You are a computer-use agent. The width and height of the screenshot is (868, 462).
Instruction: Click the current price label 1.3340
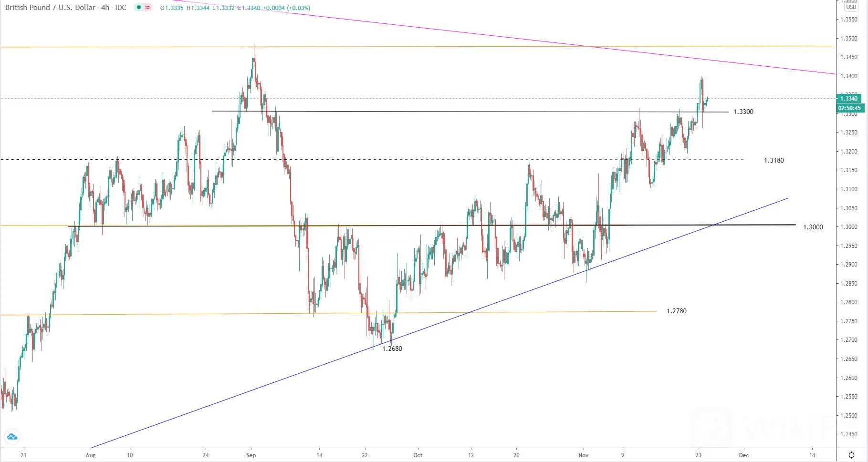coord(849,99)
